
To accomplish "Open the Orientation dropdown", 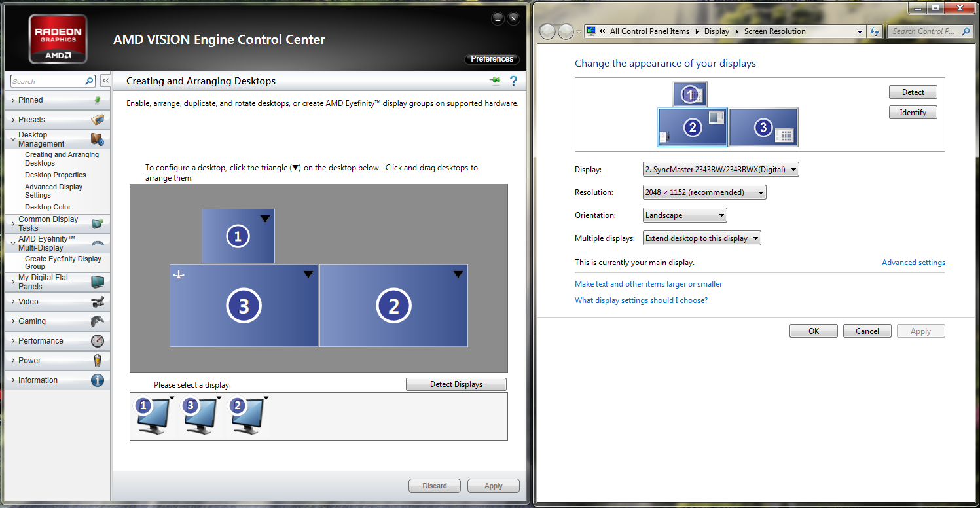I will [x=685, y=215].
